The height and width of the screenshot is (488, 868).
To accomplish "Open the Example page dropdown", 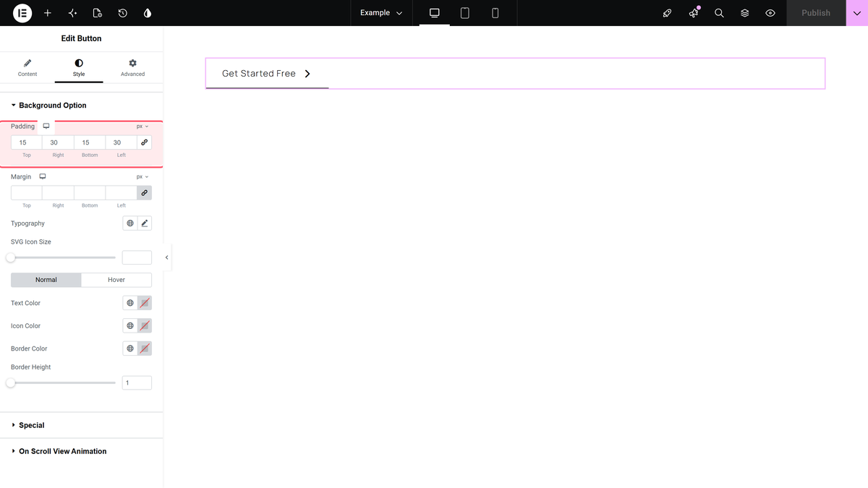I will [x=381, y=13].
